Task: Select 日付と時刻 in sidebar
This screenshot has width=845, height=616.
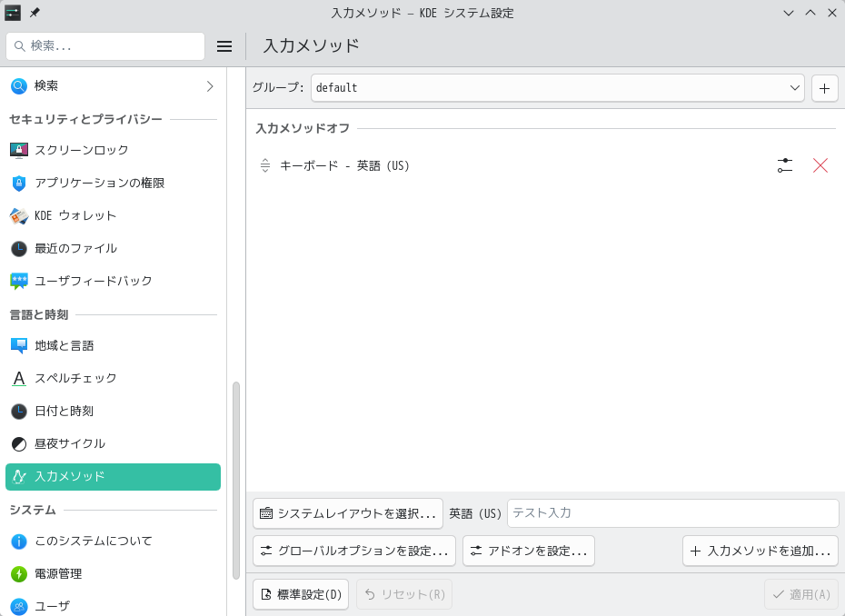Action: coord(114,412)
